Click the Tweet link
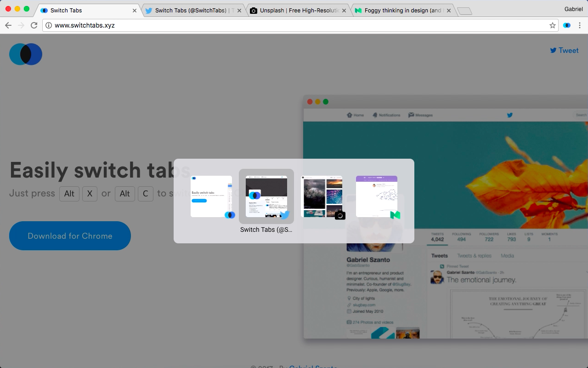588x368 pixels. 565,51
